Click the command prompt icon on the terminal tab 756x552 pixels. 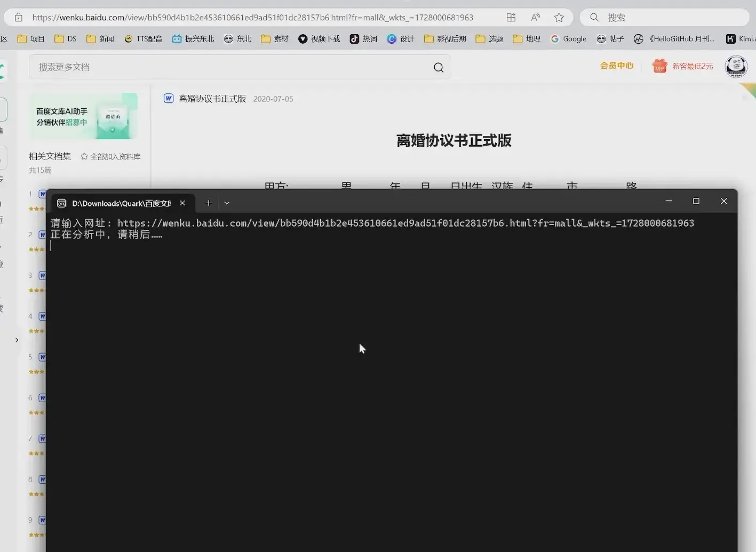tap(61, 203)
